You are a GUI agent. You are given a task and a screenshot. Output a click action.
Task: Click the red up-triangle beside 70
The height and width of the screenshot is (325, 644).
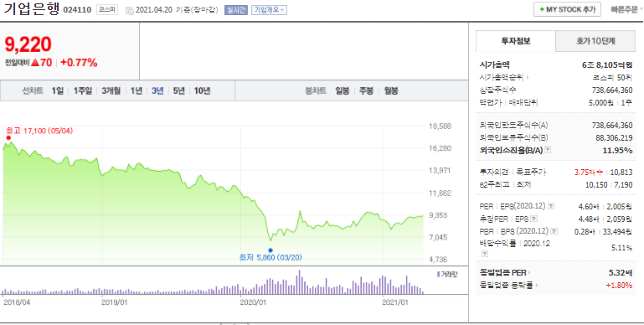(35, 63)
